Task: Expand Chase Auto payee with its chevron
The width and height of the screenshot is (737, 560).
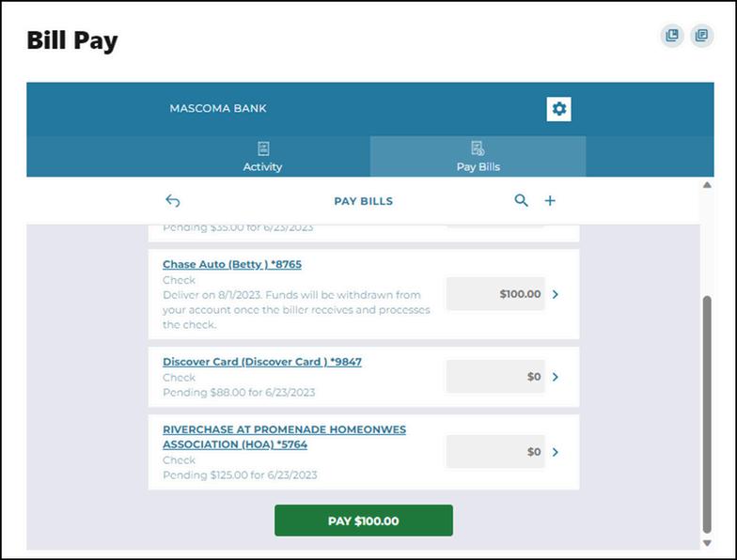Action: pos(556,294)
